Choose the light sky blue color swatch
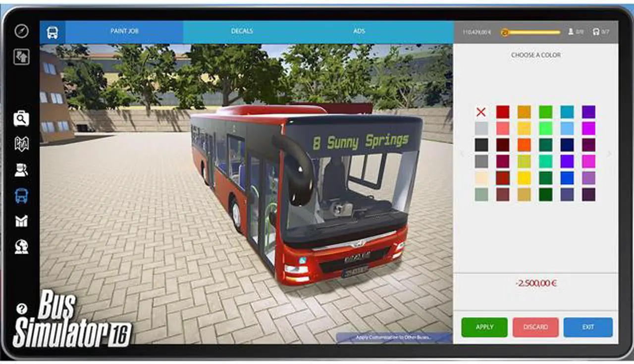634x364 pixels. point(567,128)
